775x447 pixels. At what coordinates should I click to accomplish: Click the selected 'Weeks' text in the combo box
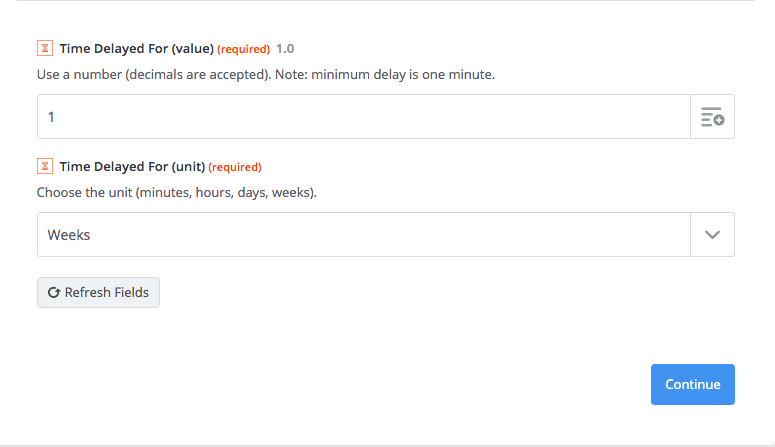(69, 235)
